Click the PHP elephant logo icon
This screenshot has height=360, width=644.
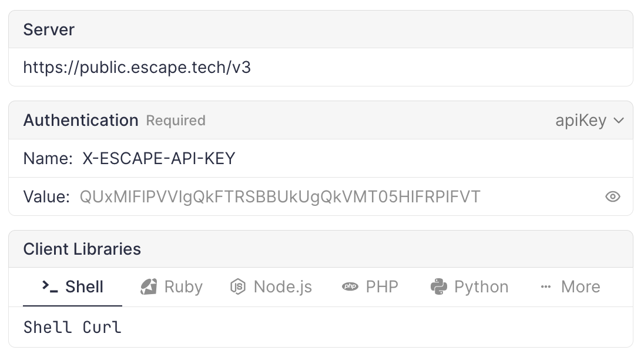tap(350, 286)
